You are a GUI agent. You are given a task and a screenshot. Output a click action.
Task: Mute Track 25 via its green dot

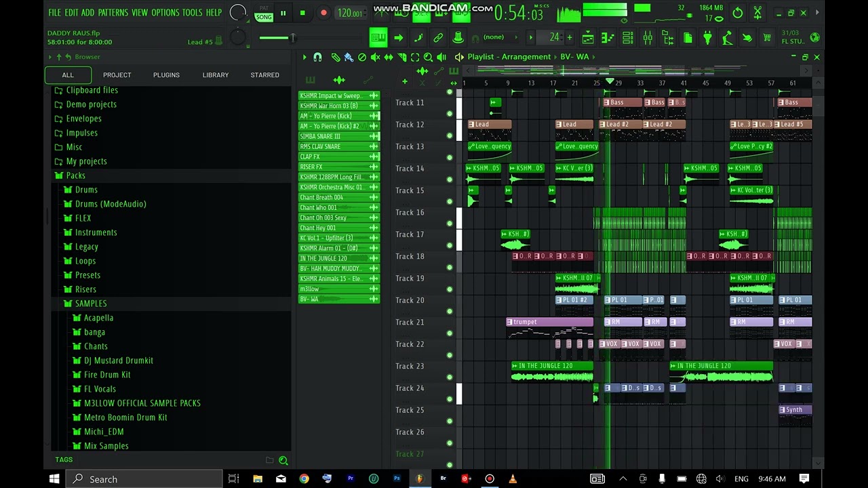coord(449,421)
